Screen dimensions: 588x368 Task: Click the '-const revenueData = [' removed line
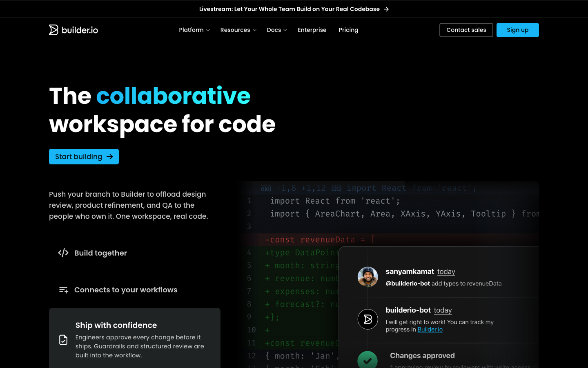pyautogui.click(x=320, y=240)
